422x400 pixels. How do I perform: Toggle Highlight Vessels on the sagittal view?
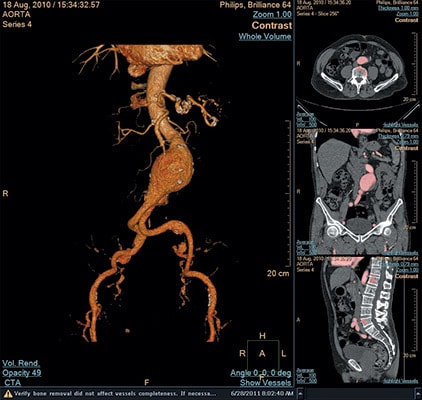click(x=401, y=381)
